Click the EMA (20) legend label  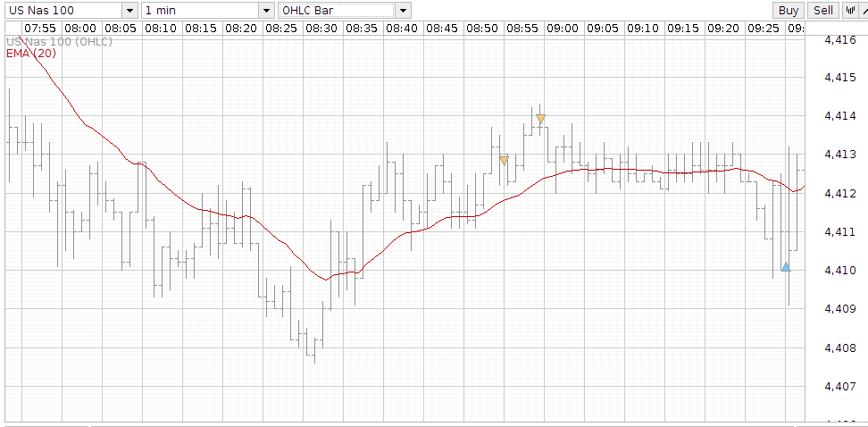tap(30, 54)
